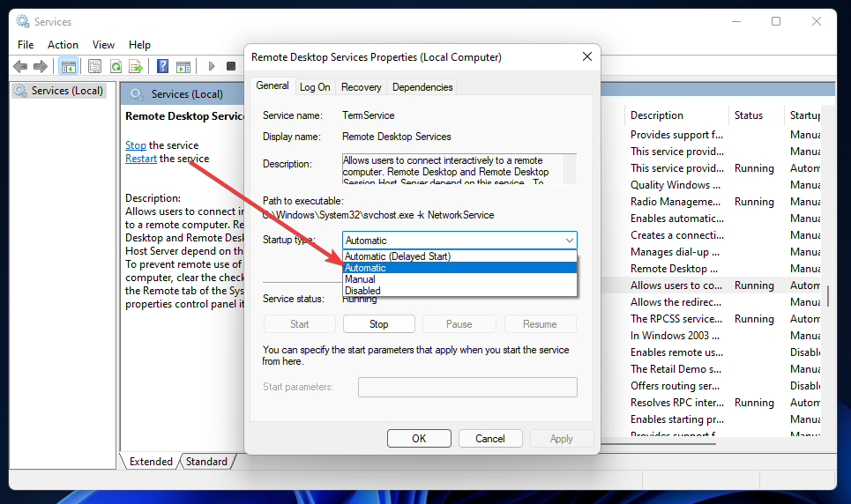Select the 'Allows users to co...' service row
Screen dimensions: 851x504
[x=711, y=285]
